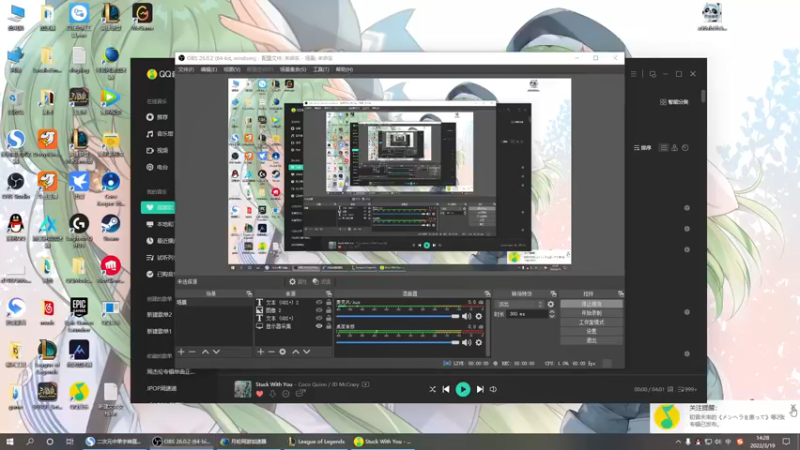Add a new source with the plus icon
The height and width of the screenshot is (450, 800).
260,352
